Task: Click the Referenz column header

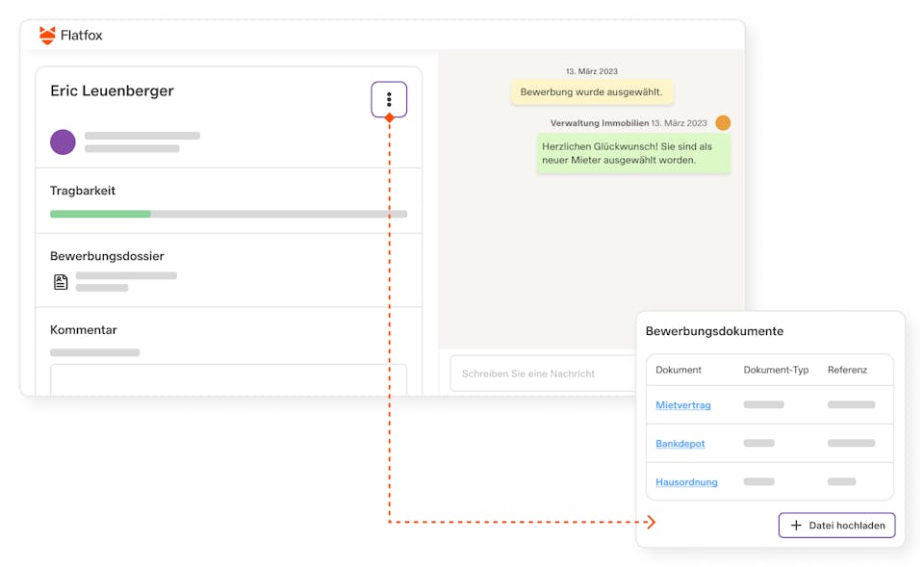Action: click(847, 370)
